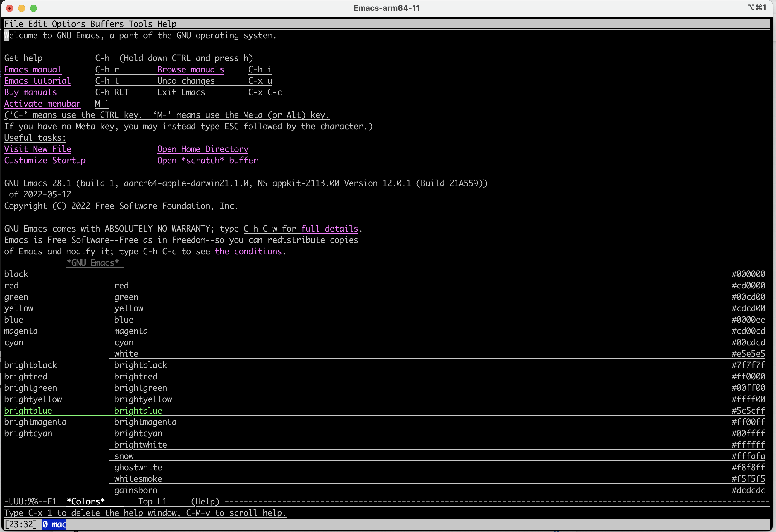The width and height of the screenshot is (776, 532).
Task: Open the Edit menu
Action: pos(37,24)
